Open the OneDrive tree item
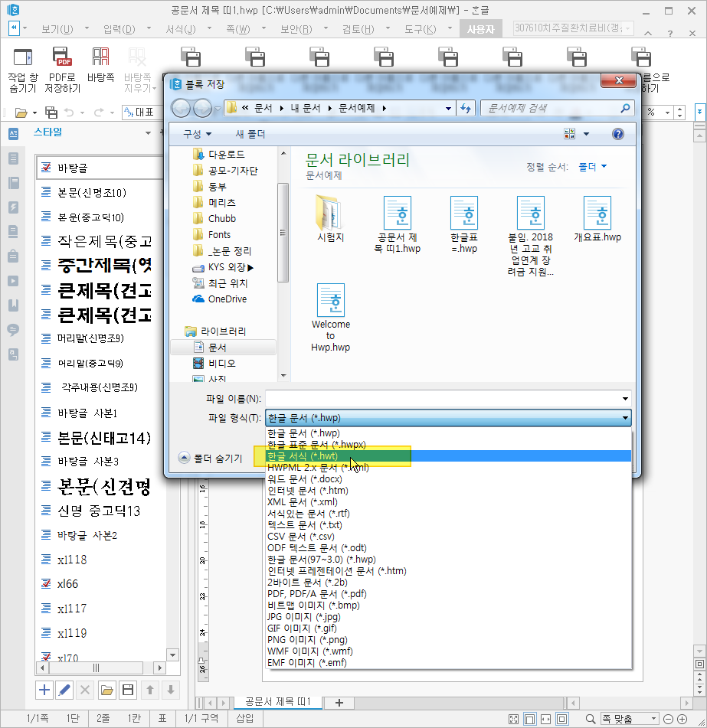 coord(227,299)
